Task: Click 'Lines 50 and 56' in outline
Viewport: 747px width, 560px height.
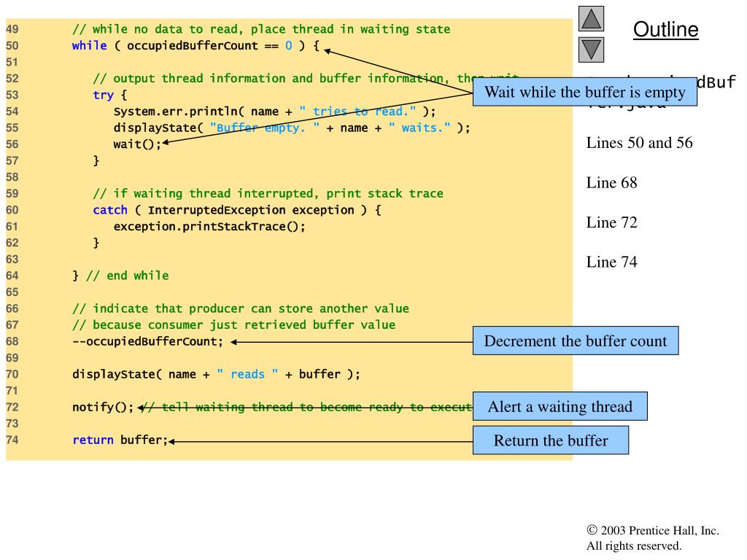Action: coord(639,143)
